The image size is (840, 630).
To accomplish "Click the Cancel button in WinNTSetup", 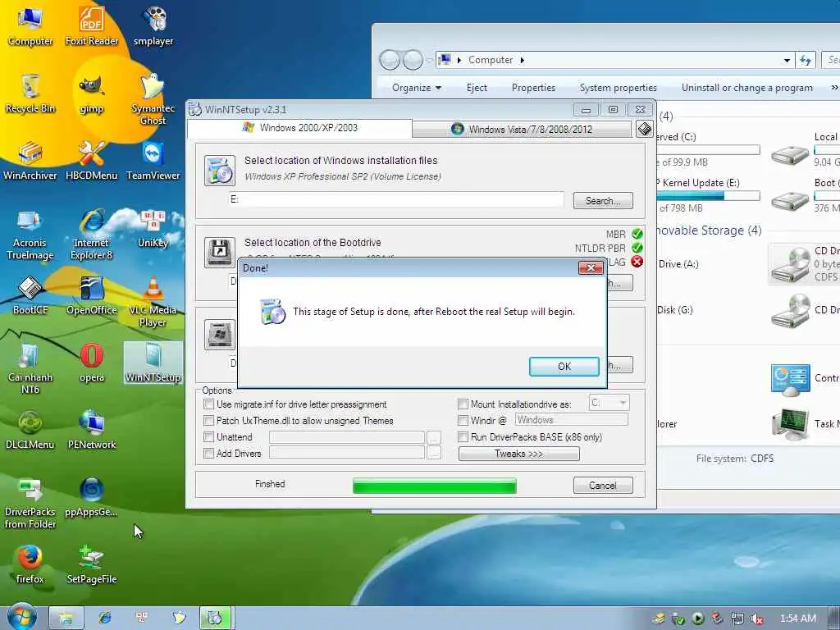I will click(x=603, y=486).
